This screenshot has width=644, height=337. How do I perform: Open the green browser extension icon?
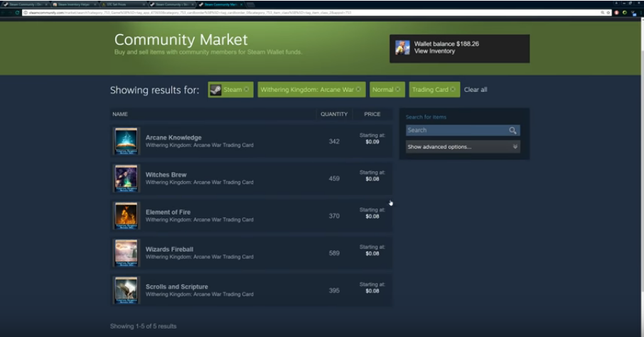(625, 13)
